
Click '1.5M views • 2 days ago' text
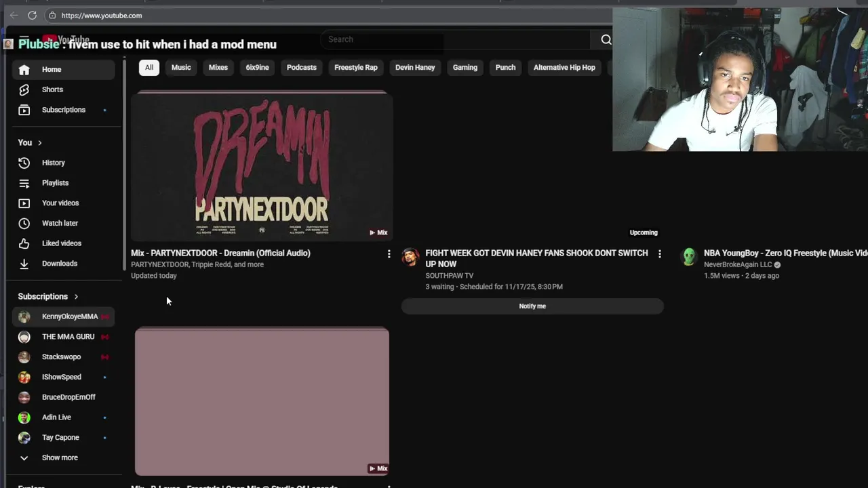pyautogui.click(x=741, y=276)
